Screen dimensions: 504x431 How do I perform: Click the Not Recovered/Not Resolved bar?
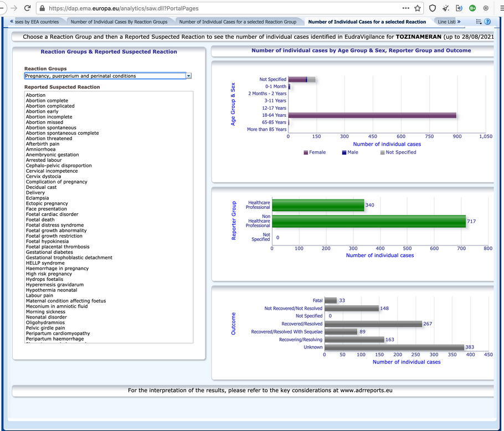tap(352, 309)
